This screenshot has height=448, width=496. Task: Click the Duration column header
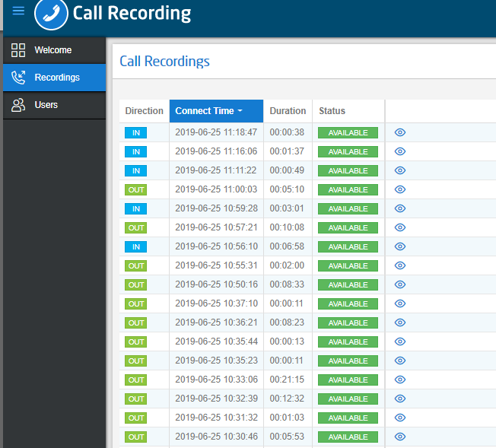(x=288, y=111)
